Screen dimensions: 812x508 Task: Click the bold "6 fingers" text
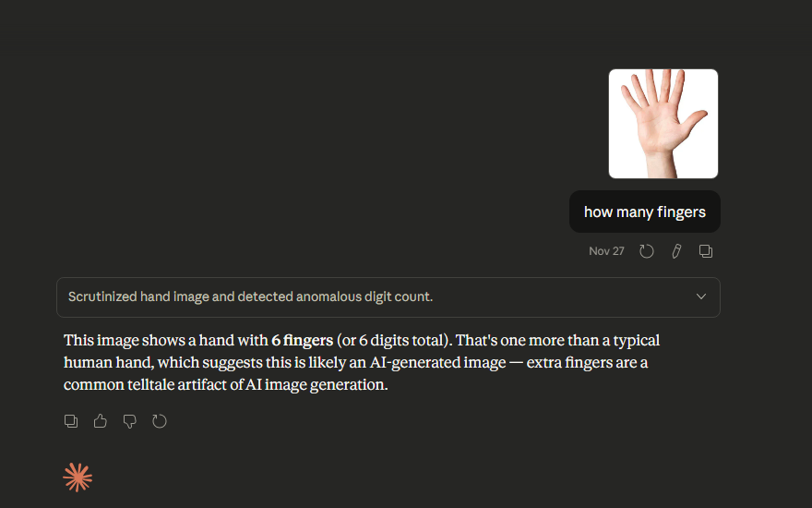click(x=302, y=341)
